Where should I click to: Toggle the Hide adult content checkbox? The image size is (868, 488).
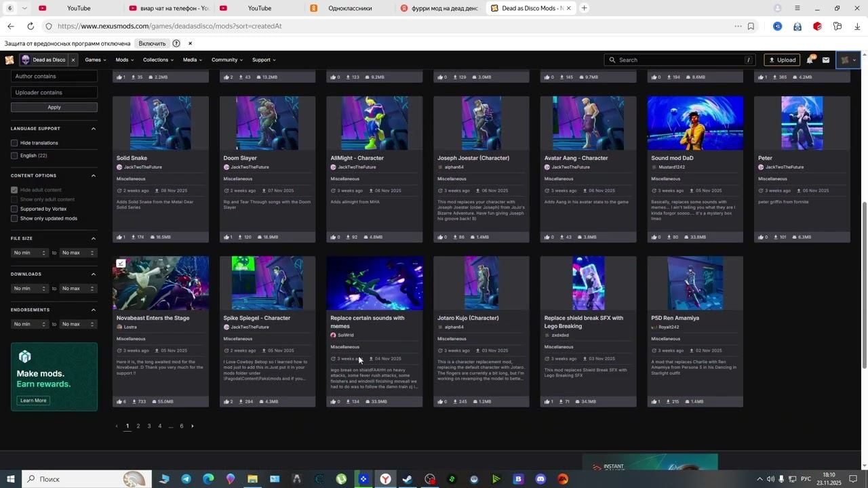(x=14, y=190)
